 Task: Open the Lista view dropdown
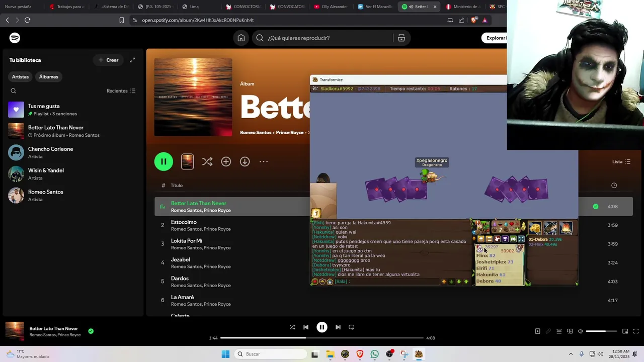pyautogui.click(x=621, y=161)
